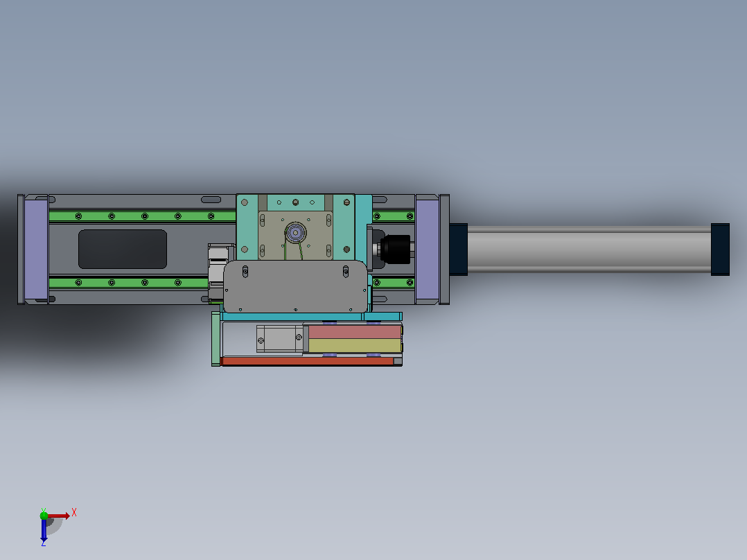747x560 pixels.
Task: Select the purple end block on the left
Action: click(x=36, y=250)
